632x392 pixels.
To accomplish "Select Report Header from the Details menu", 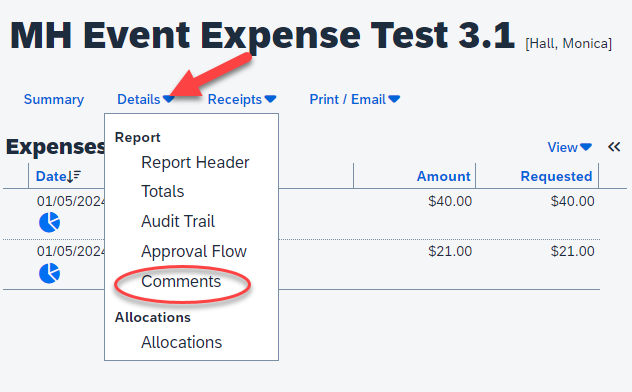I will 195,162.
